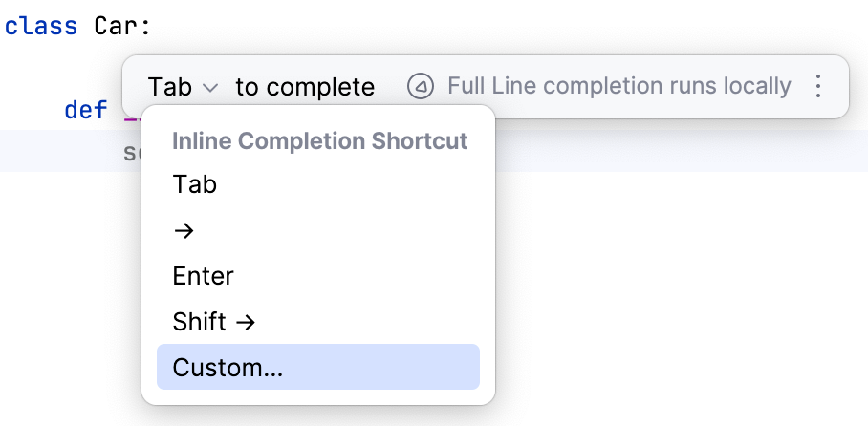Open the three-dot more options menu
The width and height of the screenshot is (868, 426).
817,87
